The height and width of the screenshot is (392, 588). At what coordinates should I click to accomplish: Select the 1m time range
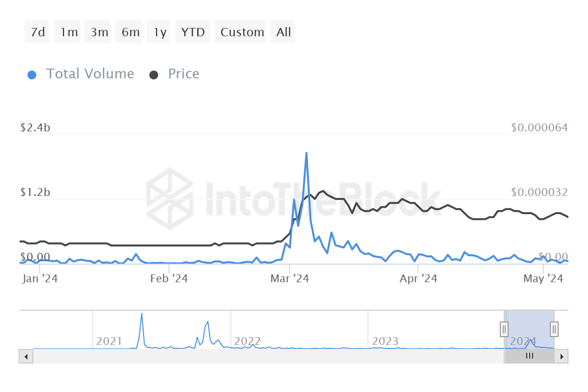point(69,32)
